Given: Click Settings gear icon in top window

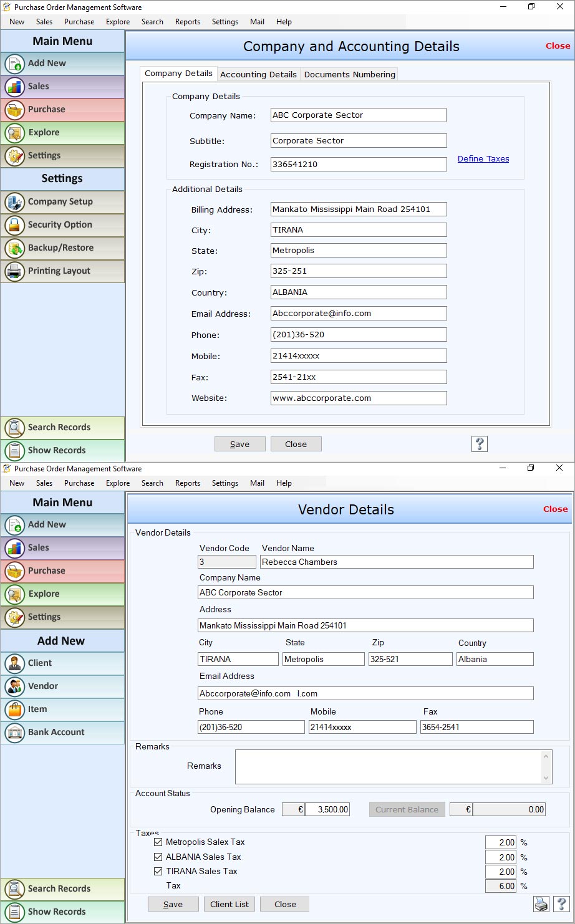Looking at the screenshot, I should coord(14,156).
